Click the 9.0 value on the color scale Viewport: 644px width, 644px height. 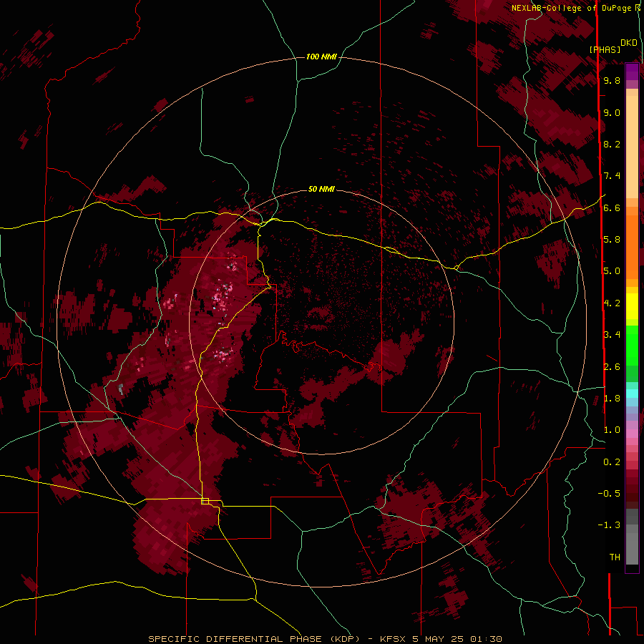point(612,112)
